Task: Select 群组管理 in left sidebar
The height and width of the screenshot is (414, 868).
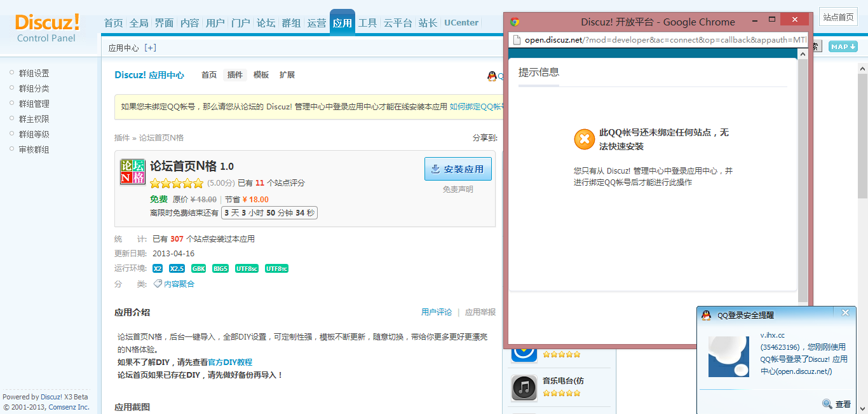Action: (34, 104)
